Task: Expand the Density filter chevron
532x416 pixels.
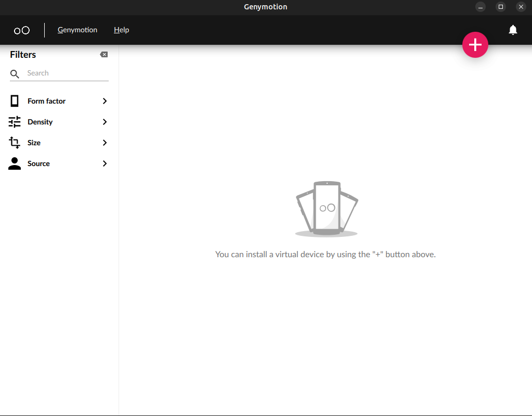Action: [105, 122]
